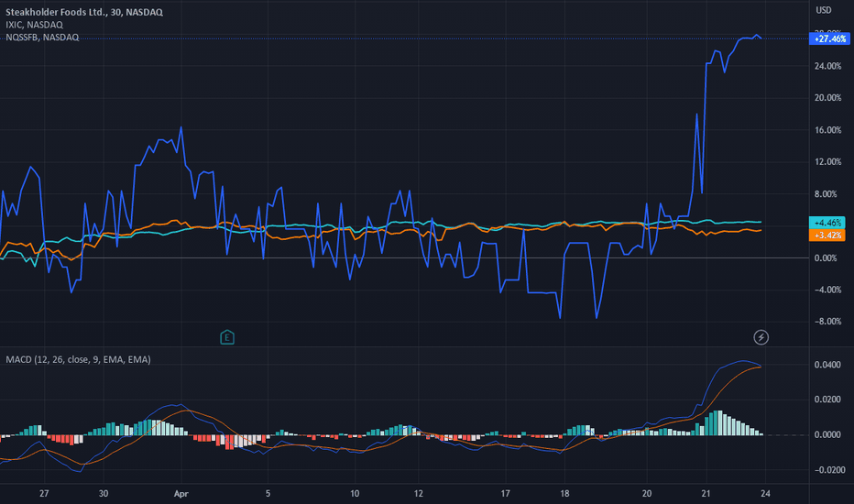Click the 20 date label on time axis
854x504 pixels.
coord(647,493)
